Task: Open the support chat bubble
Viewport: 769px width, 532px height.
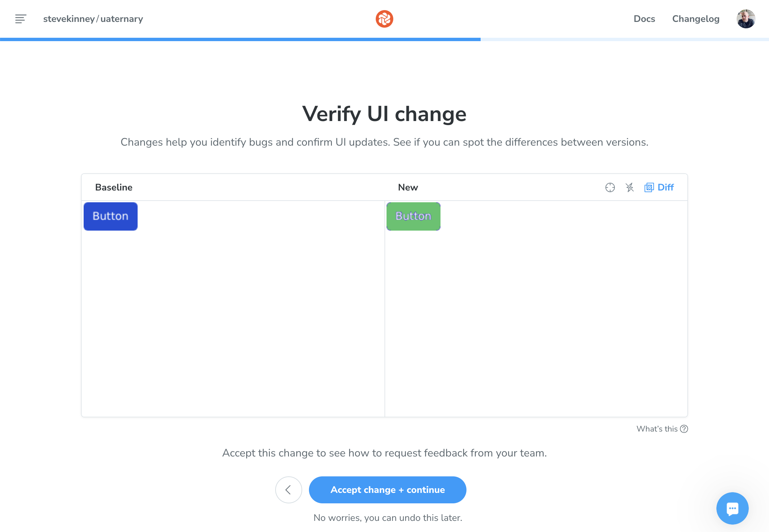Action: click(732, 508)
